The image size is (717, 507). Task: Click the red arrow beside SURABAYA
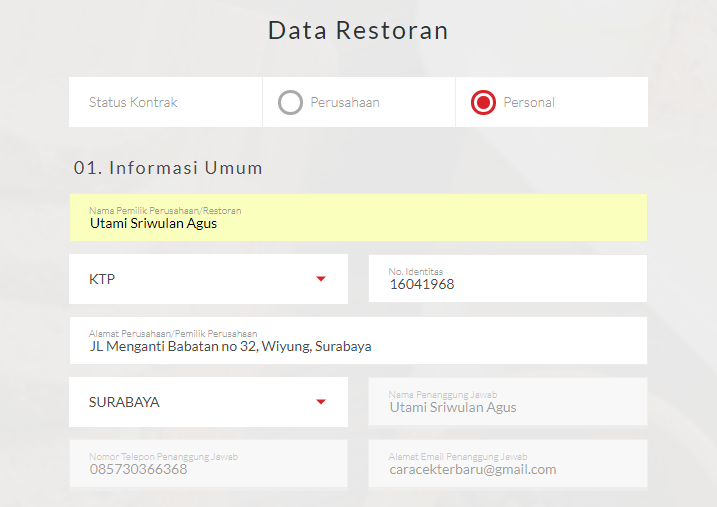point(321,402)
